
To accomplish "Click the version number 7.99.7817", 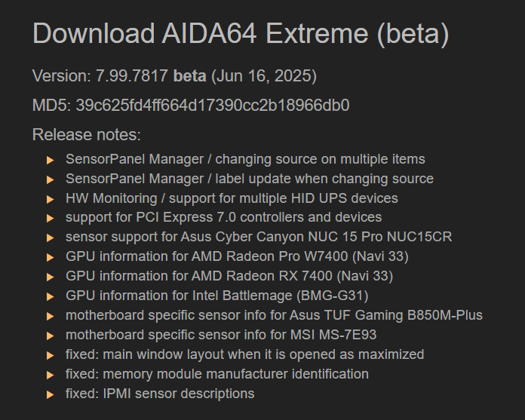I will point(132,76).
